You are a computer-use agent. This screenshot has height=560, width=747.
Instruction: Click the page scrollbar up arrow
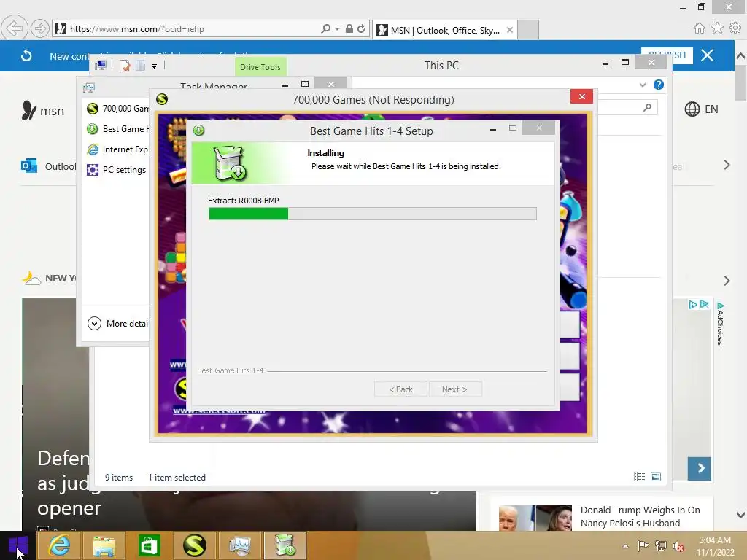(740, 55)
